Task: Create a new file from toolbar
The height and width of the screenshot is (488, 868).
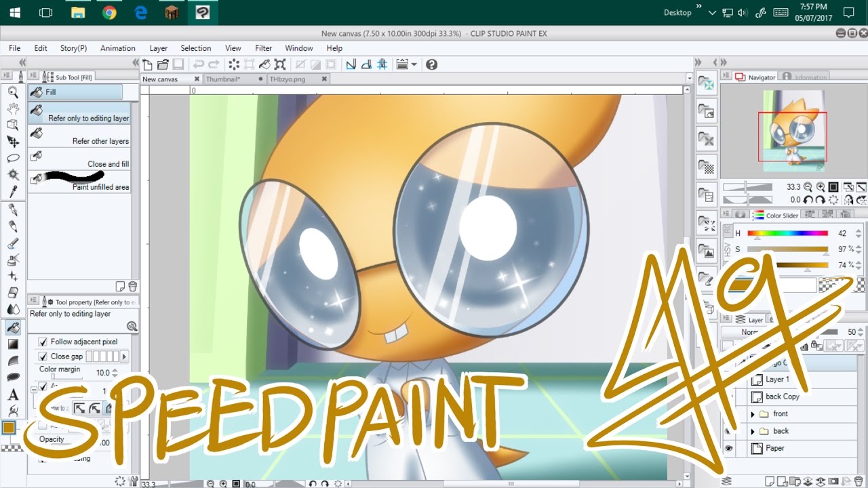Action: 148,64
